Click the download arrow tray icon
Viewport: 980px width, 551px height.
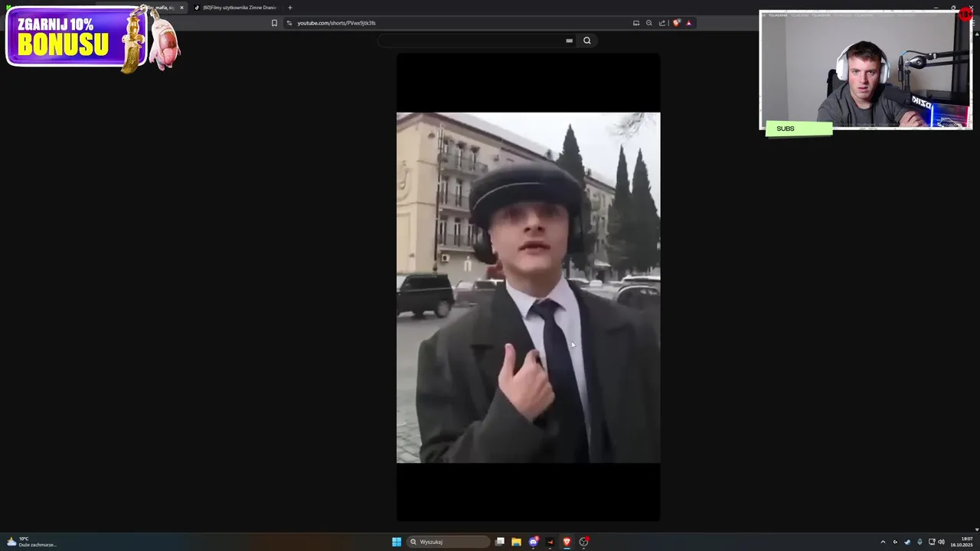920,542
